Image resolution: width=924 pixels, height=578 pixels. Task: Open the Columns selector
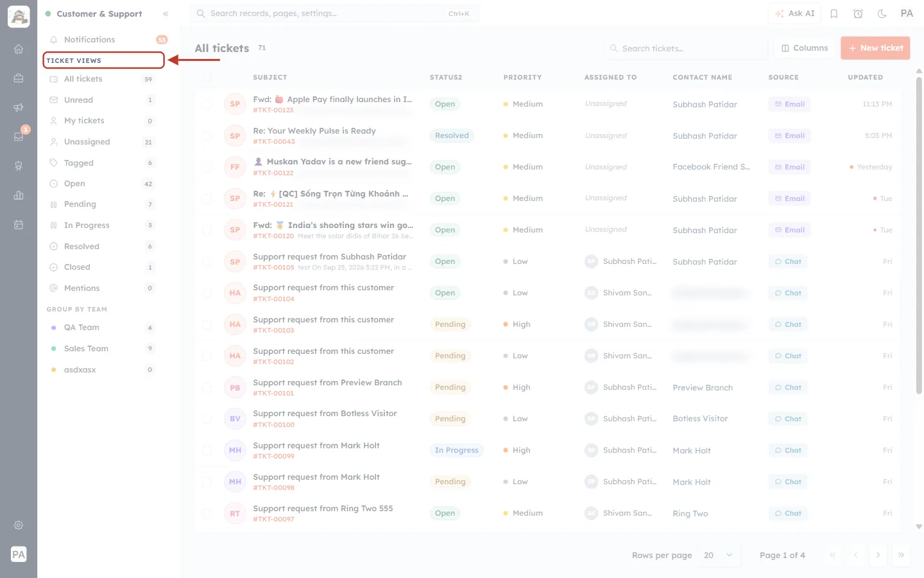pos(805,48)
